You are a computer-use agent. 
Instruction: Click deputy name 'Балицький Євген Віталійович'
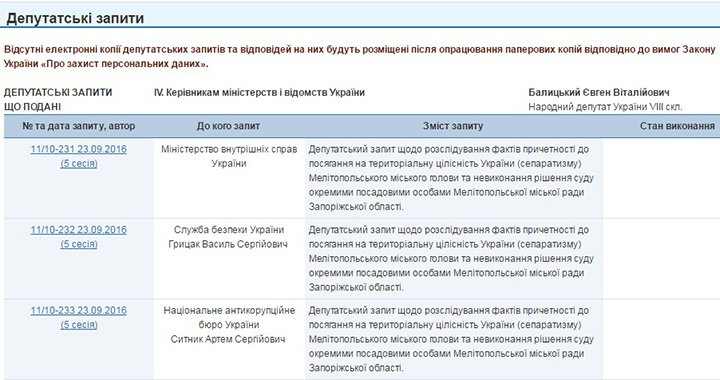(x=599, y=92)
